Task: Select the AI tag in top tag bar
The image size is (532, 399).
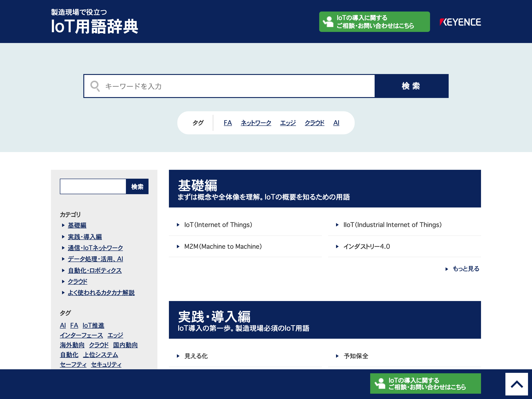Action: pos(336,123)
